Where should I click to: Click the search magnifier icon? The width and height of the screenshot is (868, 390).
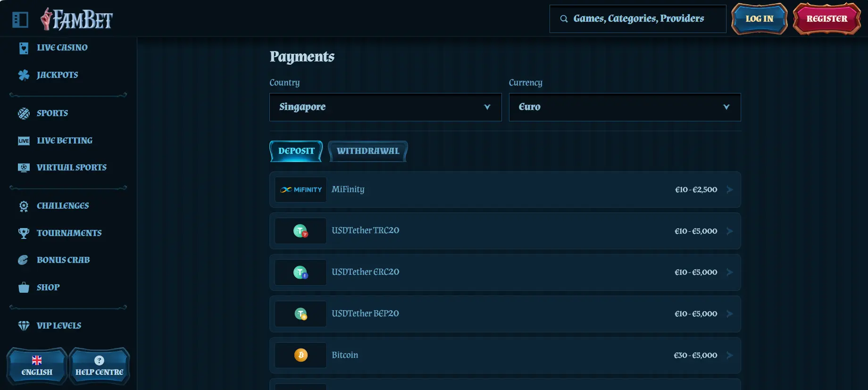tap(564, 19)
